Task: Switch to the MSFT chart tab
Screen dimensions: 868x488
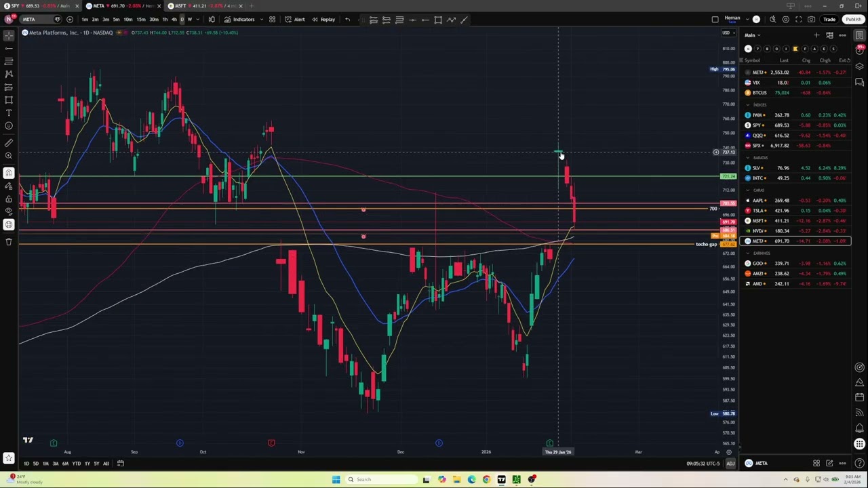Action: pos(205,6)
